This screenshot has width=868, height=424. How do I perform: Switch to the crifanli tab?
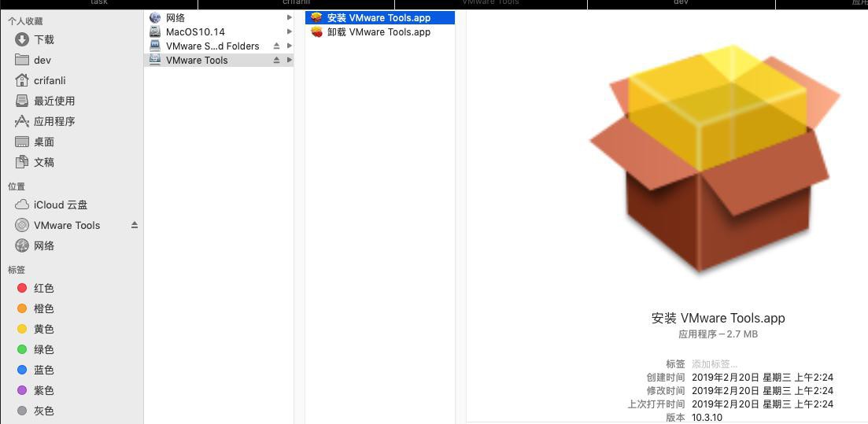[296, 3]
